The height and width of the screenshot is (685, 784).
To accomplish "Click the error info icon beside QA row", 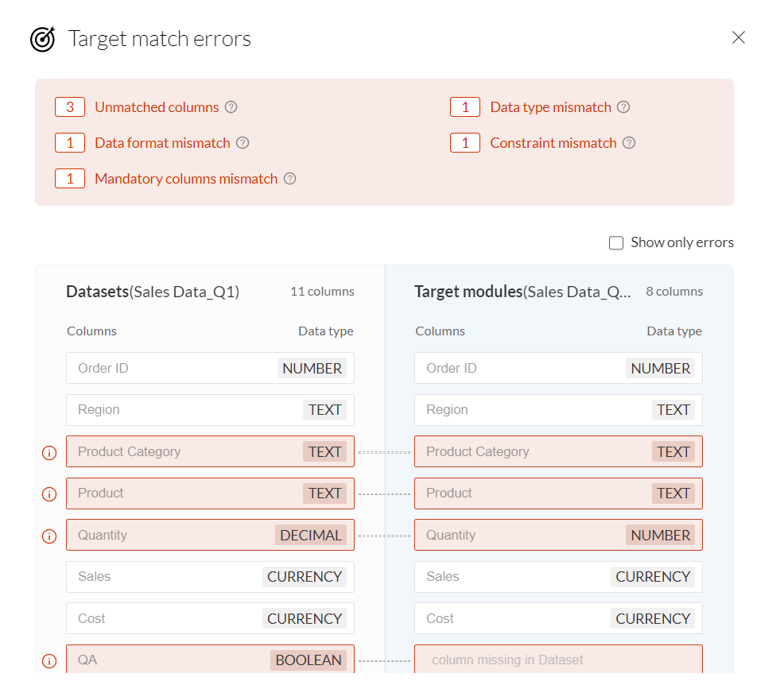I will tap(49, 660).
